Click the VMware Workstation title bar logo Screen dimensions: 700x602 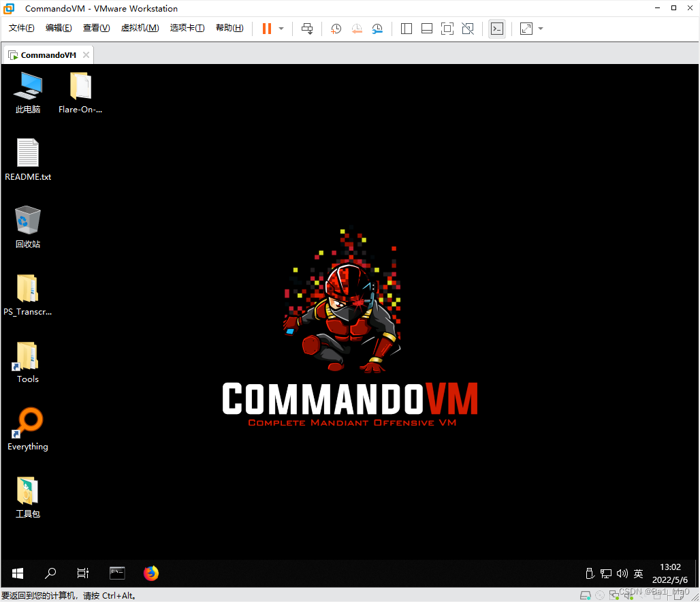pyautogui.click(x=9, y=8)
